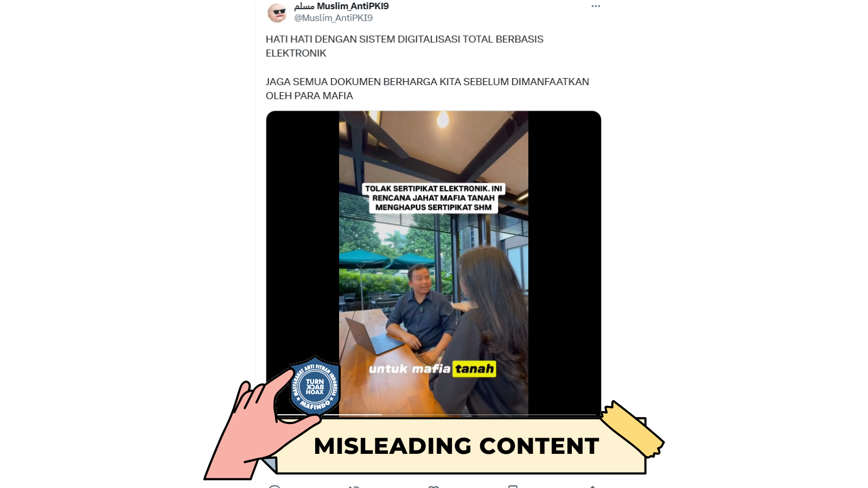Viewport: 868px width, 488px height.
Task: Like the tweet with heart icon
Action: tap(433, 486)
